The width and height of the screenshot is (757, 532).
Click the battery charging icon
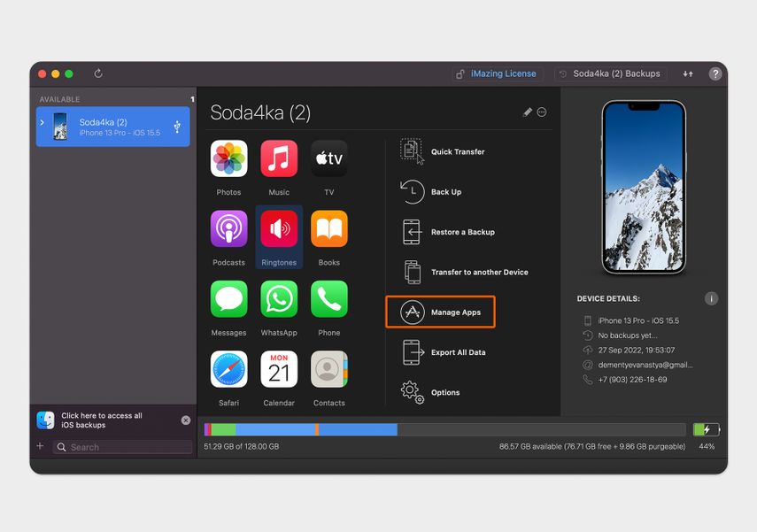click(707, 429)
